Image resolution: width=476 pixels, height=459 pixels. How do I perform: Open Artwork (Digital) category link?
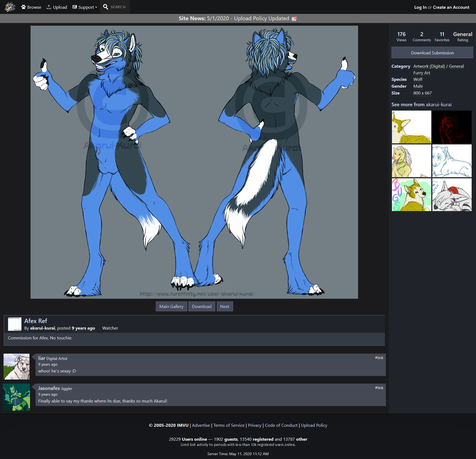(x=429, y=66)
